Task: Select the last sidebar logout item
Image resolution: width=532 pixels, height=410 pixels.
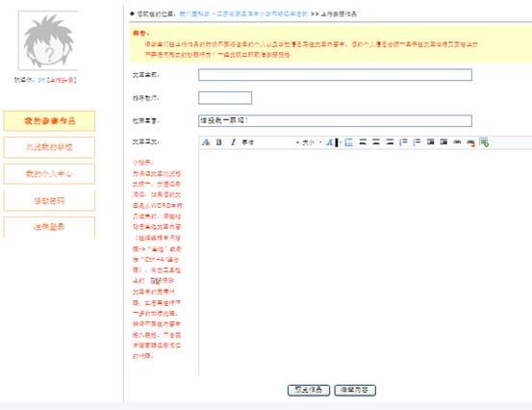Action: (49, 227)
